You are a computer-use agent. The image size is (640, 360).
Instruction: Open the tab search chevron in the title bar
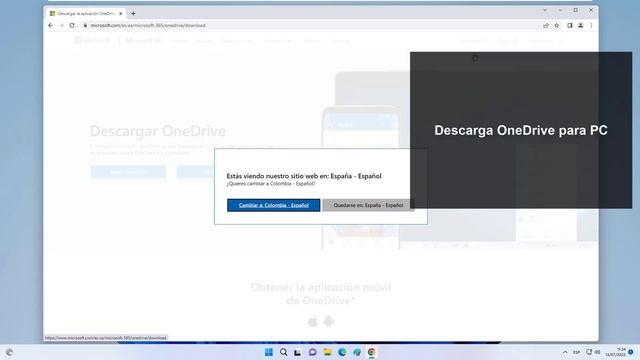point(545,10)
